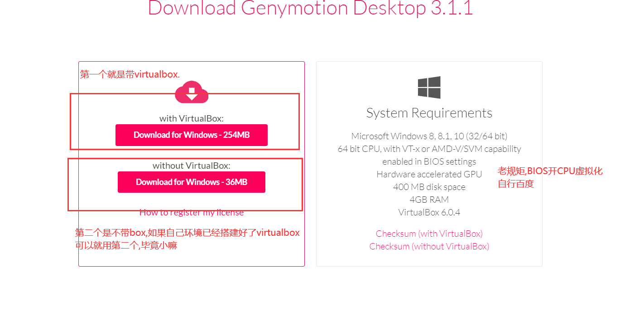
Task: Click '4GB RAM' requirement text
Action: 429,200
